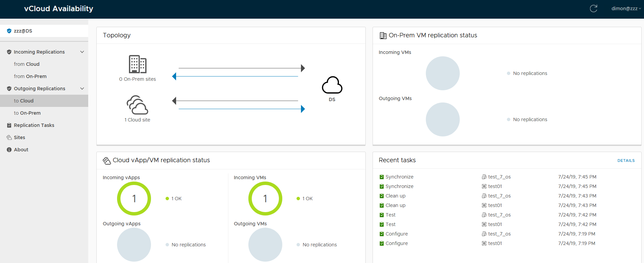
Task: Collapse the Outgoing Replications section chevron
Action: (x=82, y=89)
